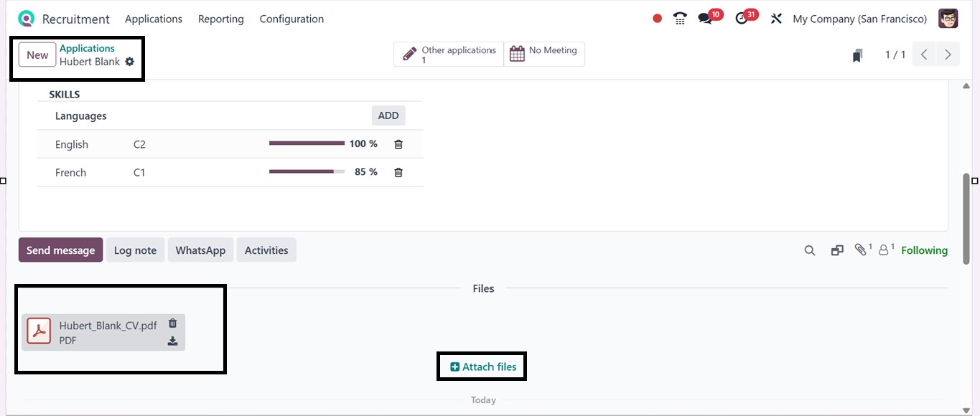
Task: Click the French skill 85% progress bar
Action: point(307,172)
